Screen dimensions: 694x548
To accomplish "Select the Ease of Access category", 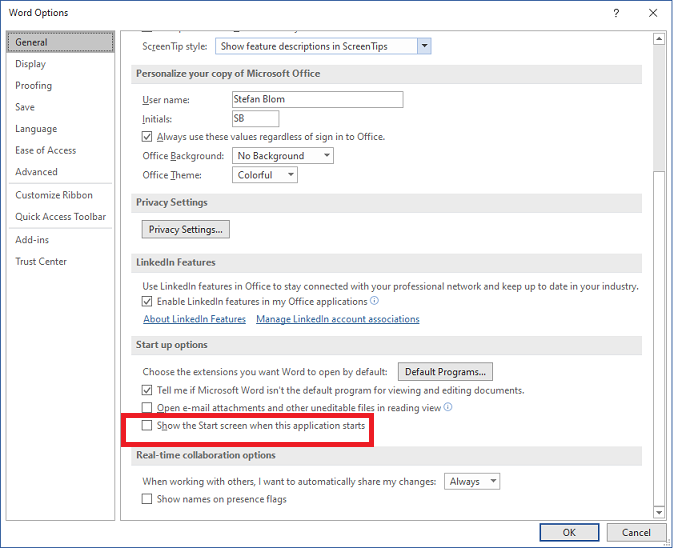I will 60,151.
